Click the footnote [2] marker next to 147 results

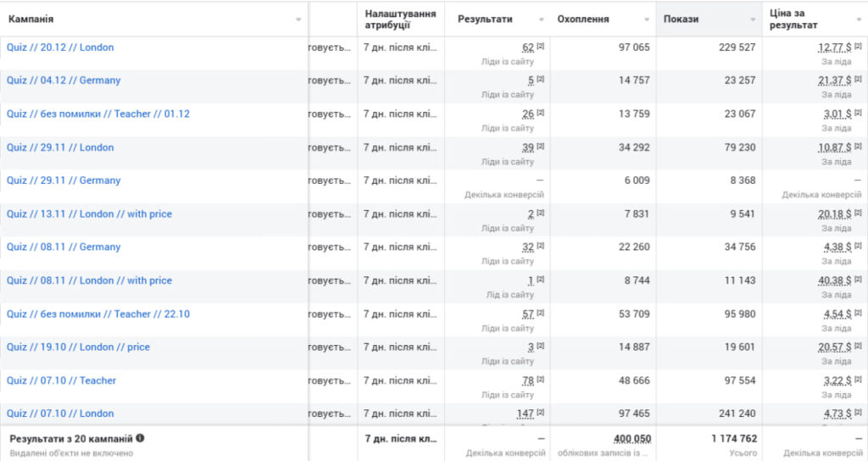pyautogui.click(x=540, y=413)
